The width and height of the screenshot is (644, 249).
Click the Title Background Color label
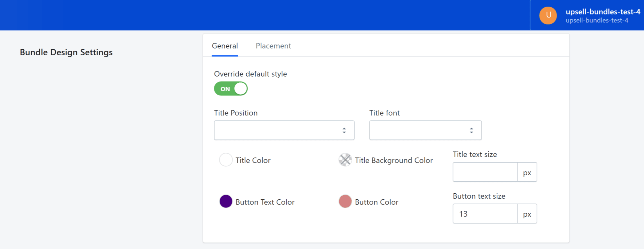[394, 160]
